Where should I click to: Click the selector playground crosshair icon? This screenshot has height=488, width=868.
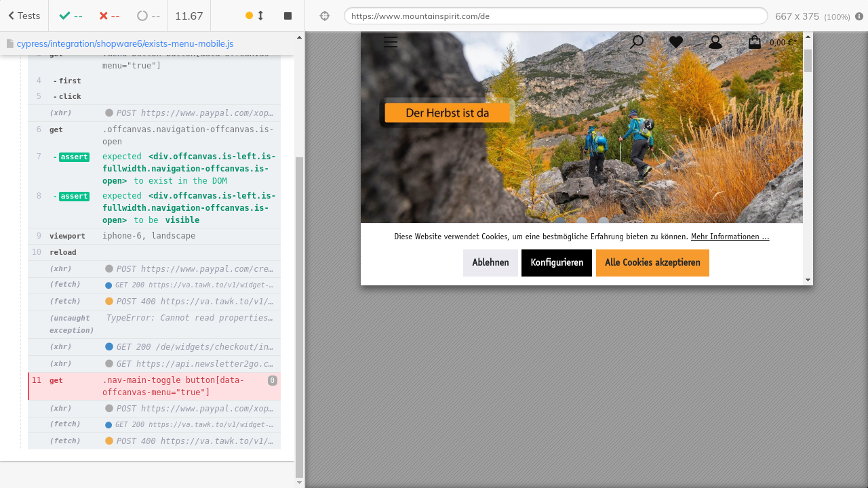[324, 16]
